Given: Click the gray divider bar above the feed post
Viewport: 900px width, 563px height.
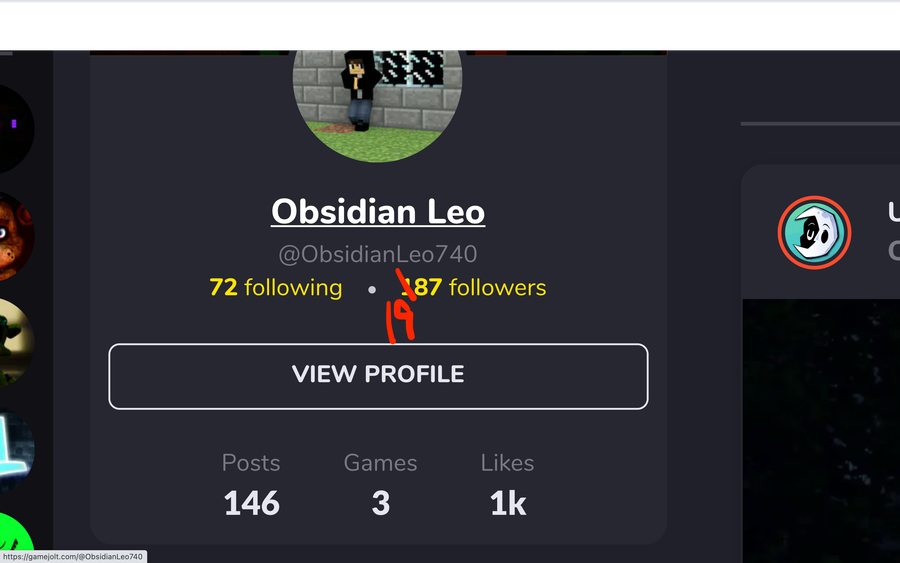Looking at the screenshot, I should (x=820, y=123).
